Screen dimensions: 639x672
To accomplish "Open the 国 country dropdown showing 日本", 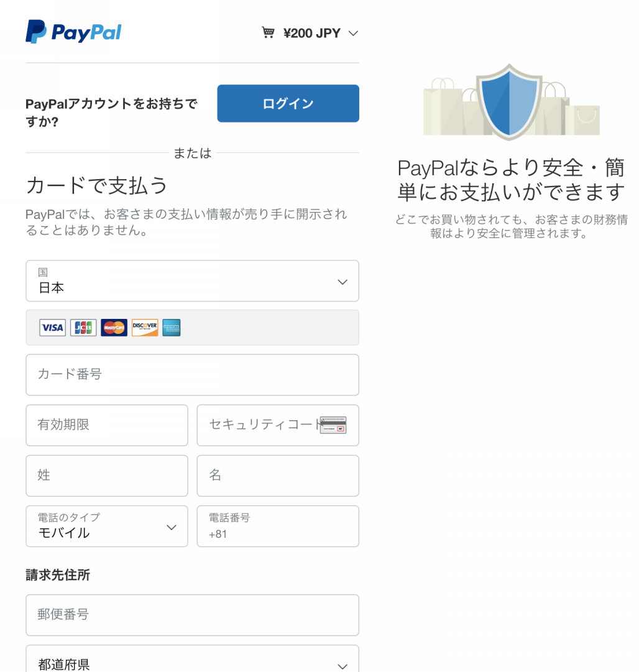I will 193,281.
